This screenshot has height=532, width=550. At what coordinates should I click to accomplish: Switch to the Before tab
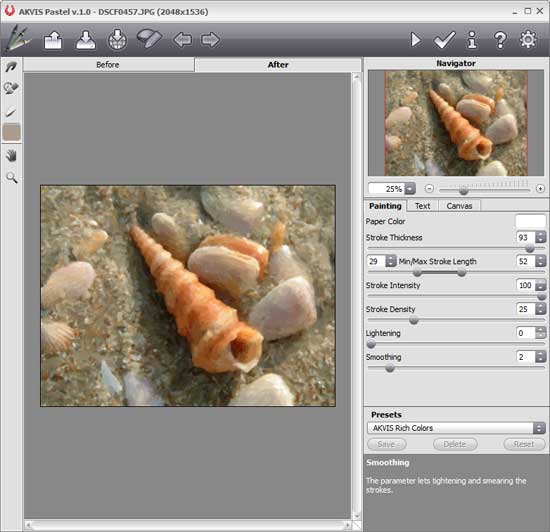coord(108,65)
